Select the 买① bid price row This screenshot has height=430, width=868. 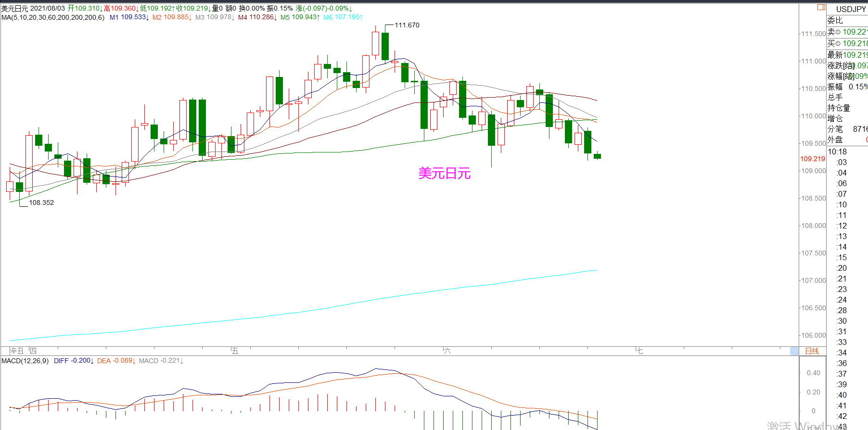click(847, 43)
